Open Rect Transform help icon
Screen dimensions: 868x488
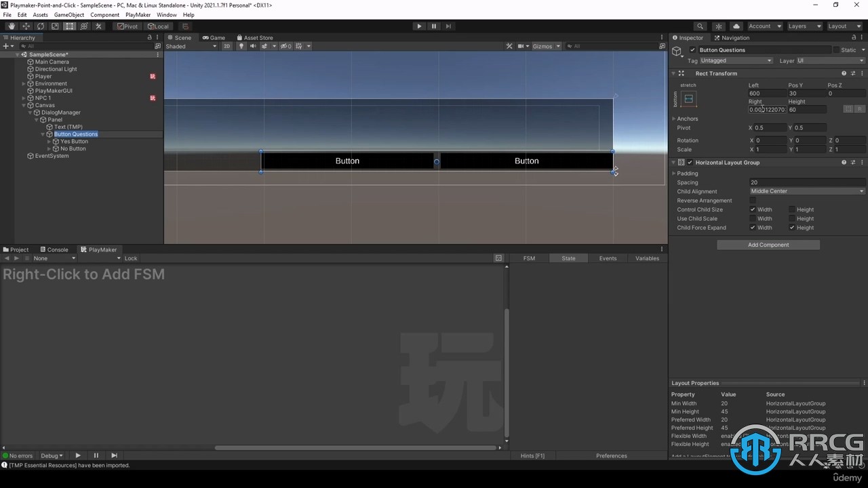point(844,73)
